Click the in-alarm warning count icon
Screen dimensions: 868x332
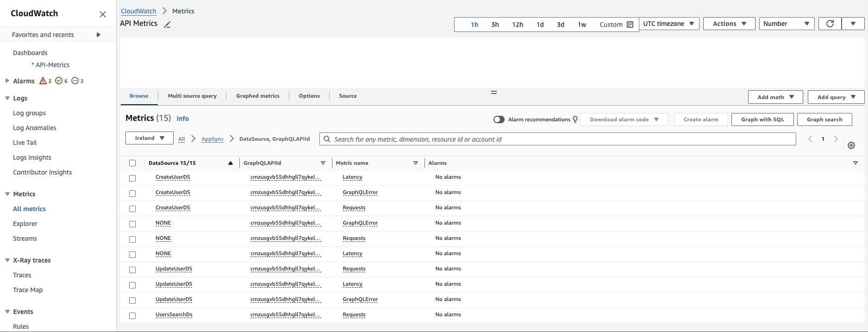[x=43, y=81]
